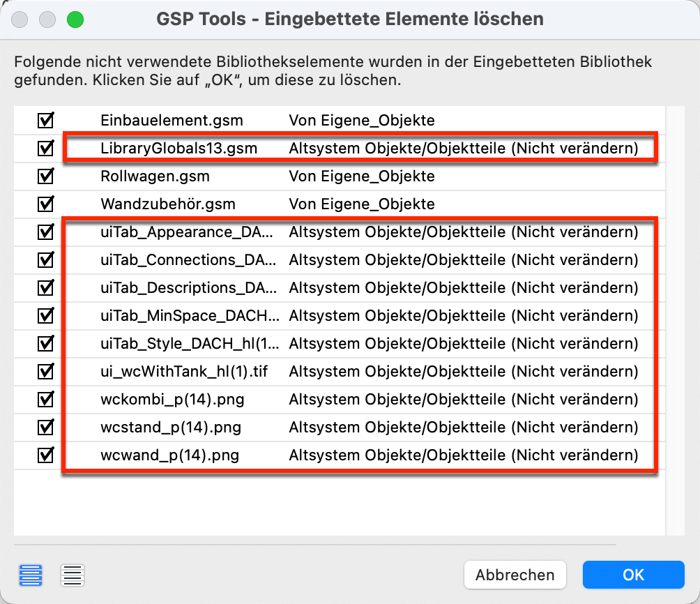Uncheck the uiTab_MinSpace_DACH... item

pyautogui.click(x=45, y=315)
